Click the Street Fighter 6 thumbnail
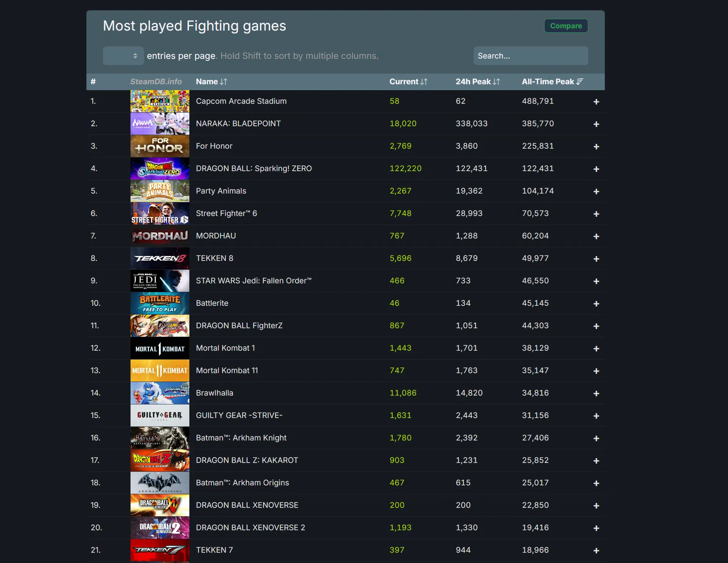 (x=160, y=213)
